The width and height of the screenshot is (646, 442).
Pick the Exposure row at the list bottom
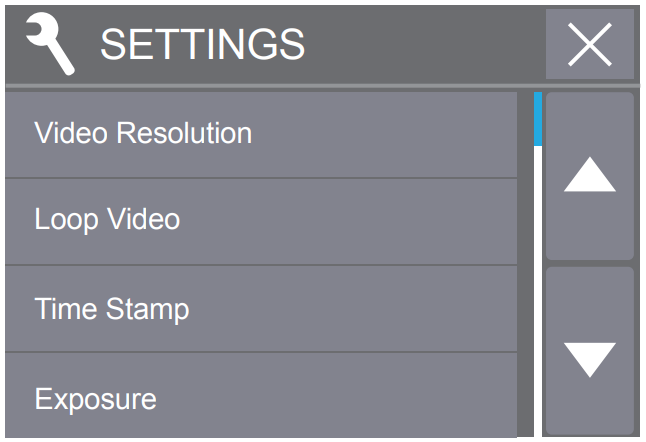(x=261, y=395)
